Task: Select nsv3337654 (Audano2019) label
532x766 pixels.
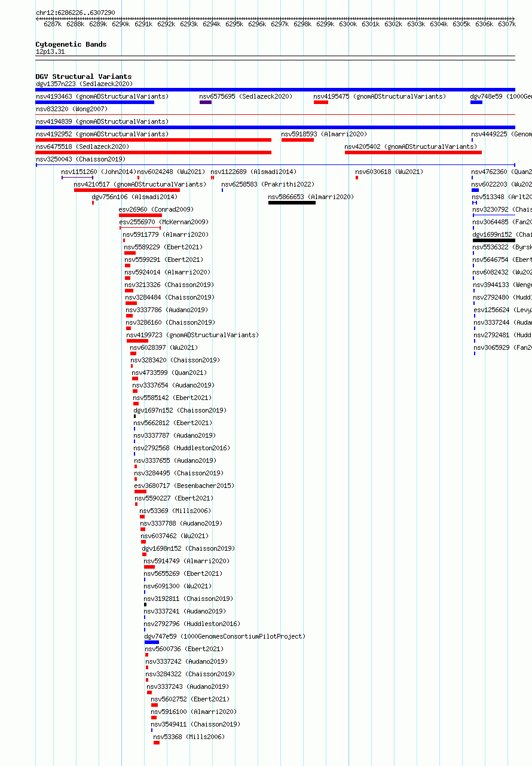Action: [173, 385]
